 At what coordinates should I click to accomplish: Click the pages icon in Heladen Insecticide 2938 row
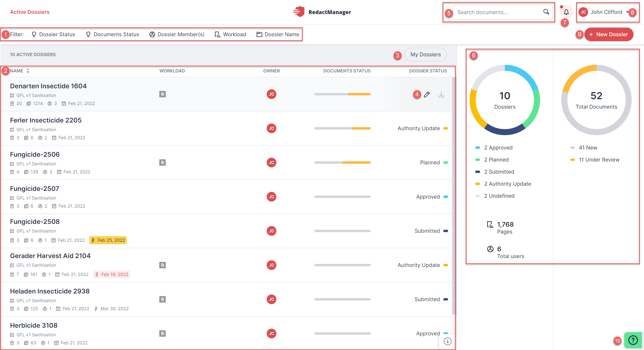click(x=26, y=309)
